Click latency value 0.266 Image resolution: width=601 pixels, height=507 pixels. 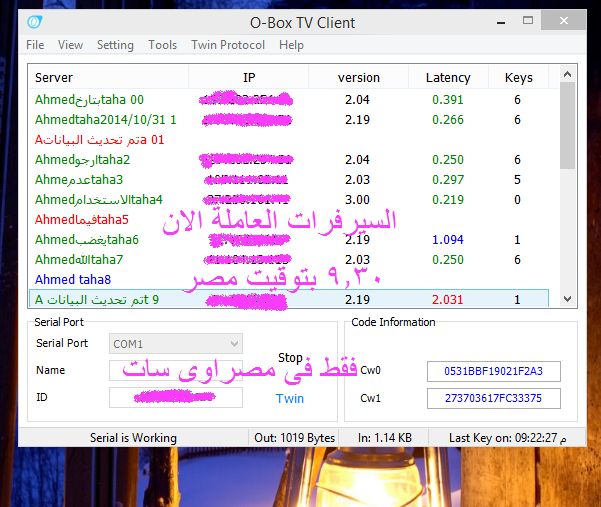[448, 120]
